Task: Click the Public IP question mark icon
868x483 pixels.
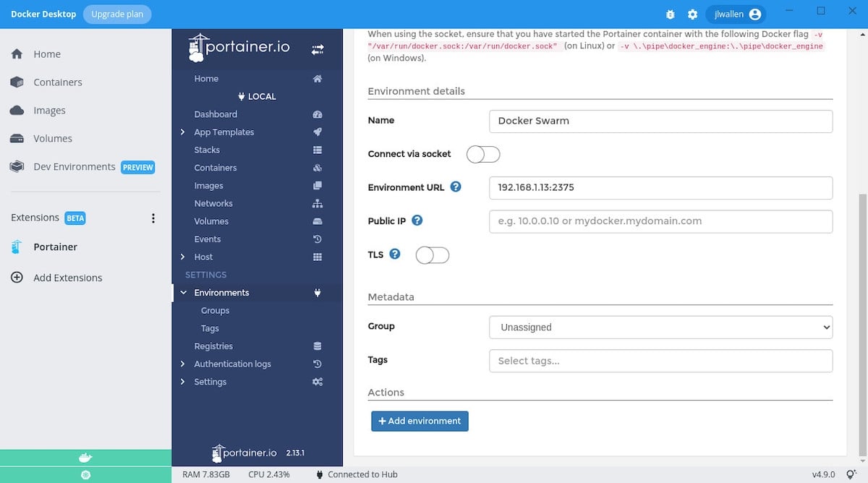Action: 417,221
